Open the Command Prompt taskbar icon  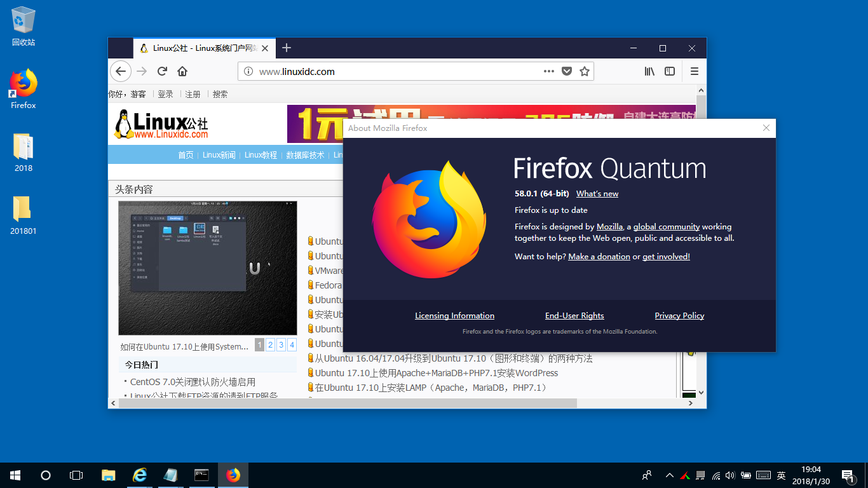[201, 475]
